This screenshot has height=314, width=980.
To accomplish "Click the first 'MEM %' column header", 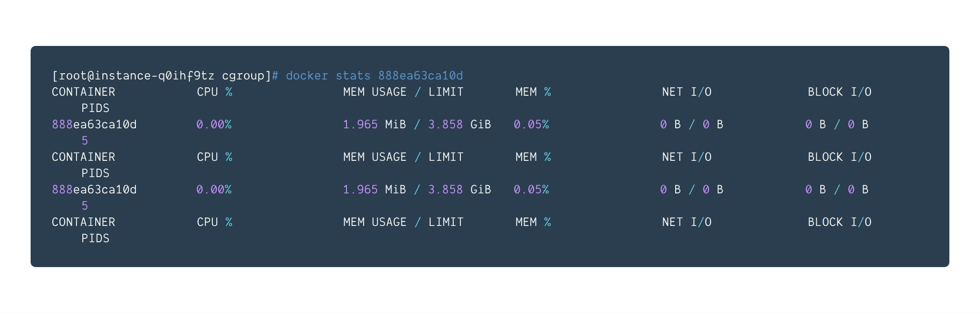I will 533,92.
